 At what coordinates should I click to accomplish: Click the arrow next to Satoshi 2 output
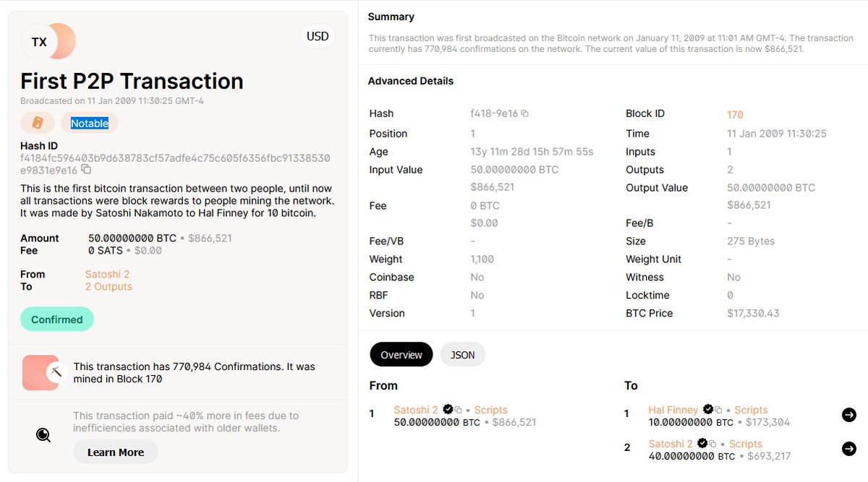pos(849,449)
